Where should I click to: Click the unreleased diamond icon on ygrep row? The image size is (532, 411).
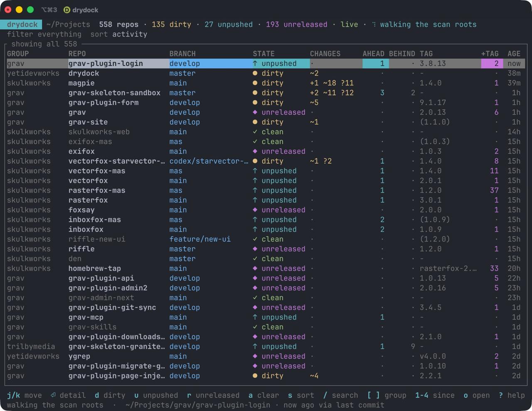point(255,356)
